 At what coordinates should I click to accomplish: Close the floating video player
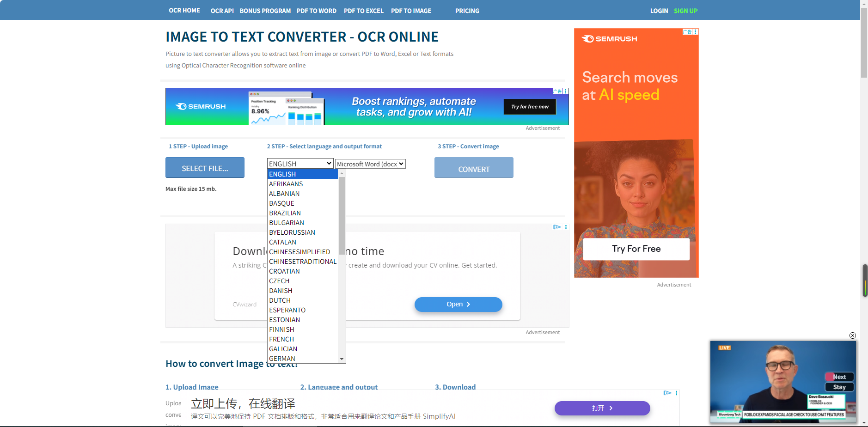pos(853,335)
